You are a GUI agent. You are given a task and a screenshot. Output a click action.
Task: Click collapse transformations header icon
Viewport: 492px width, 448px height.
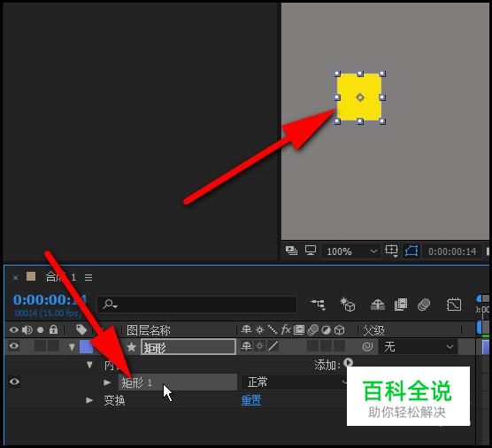tap(260, 329)
